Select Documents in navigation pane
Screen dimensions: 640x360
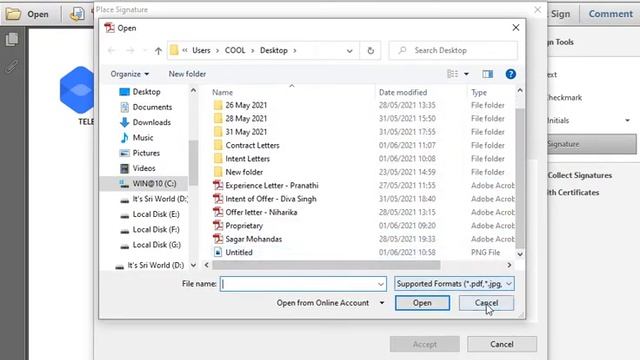pos(152,107)
